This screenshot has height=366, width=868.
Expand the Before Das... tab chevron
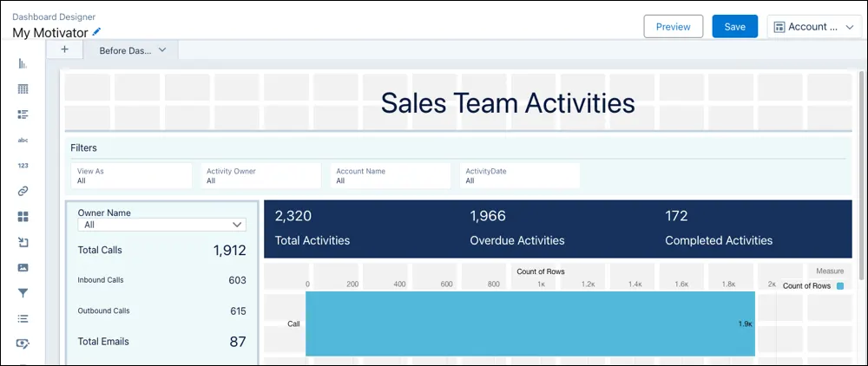click(x=162, y=49)
